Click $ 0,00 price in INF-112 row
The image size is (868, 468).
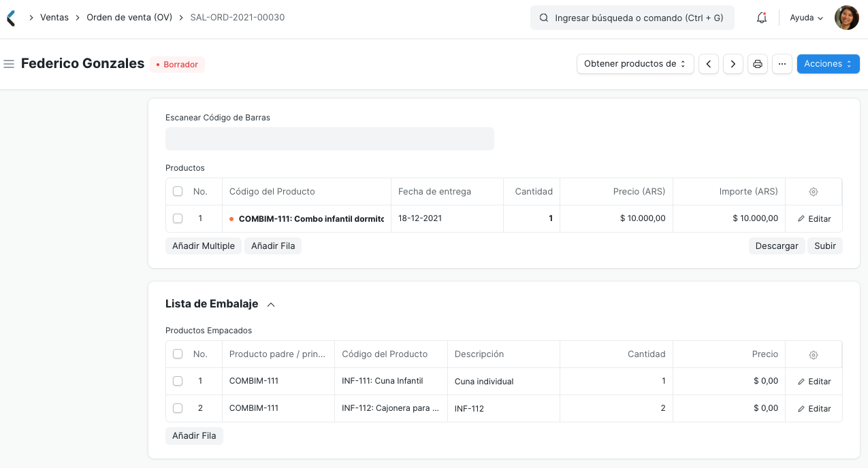[729, 409]
